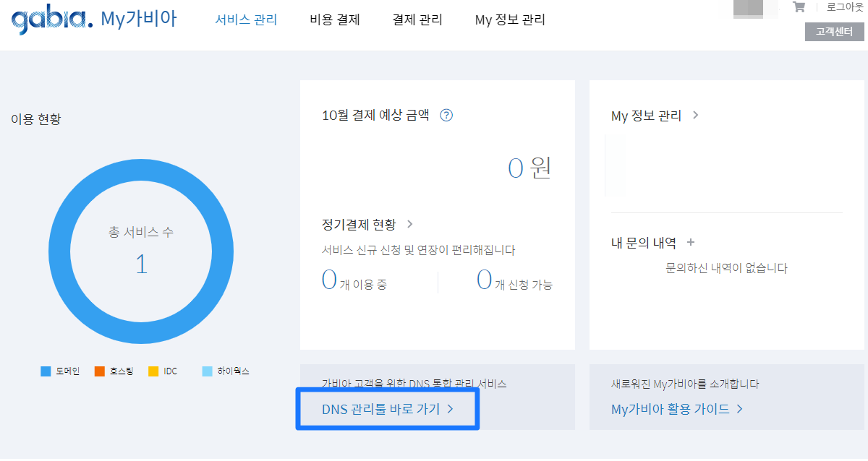Open the shopping cart
868x461 pixels.
pos(799,8)
